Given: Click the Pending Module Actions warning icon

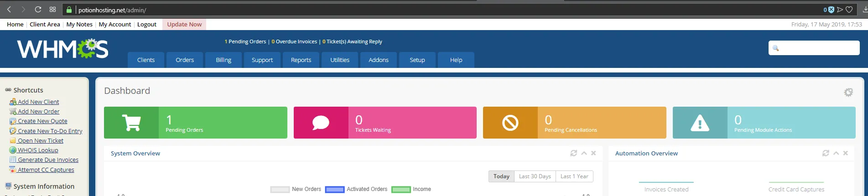Looking at the screenshot, I should pyautogui.click(x=700, y=123).
